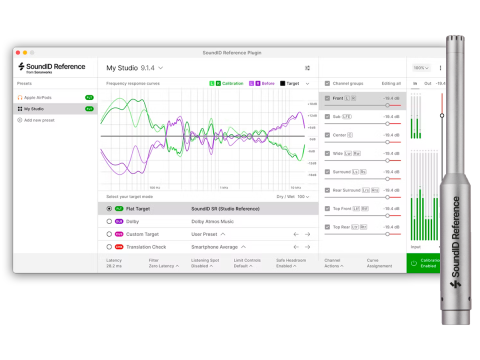Toggle the Before right channel R badge
480x360 pixels.
pos(258,83)
